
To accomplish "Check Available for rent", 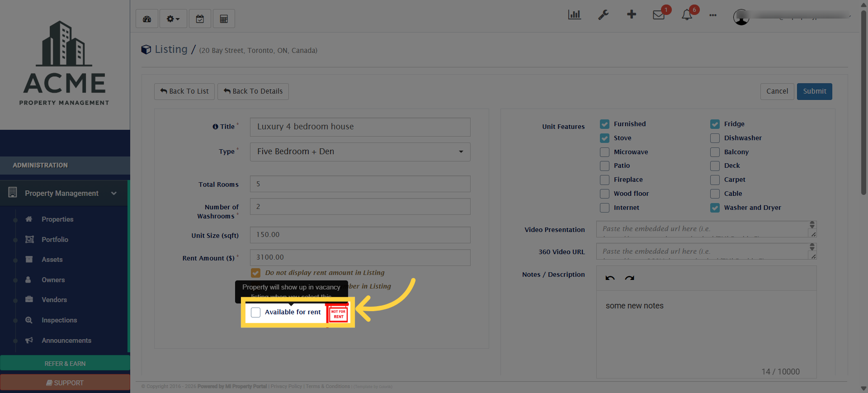I will tap(255, 313).
